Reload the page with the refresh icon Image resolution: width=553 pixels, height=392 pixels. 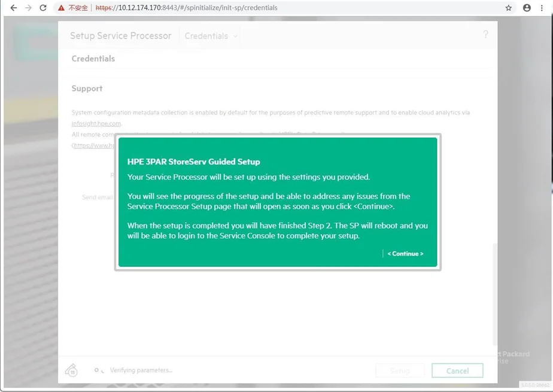(43, 8)
